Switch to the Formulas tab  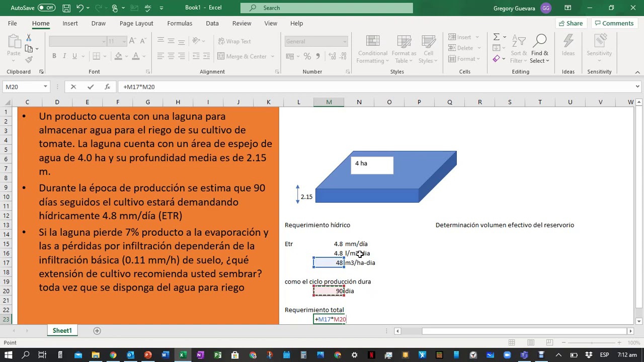(x=180, y=23)
